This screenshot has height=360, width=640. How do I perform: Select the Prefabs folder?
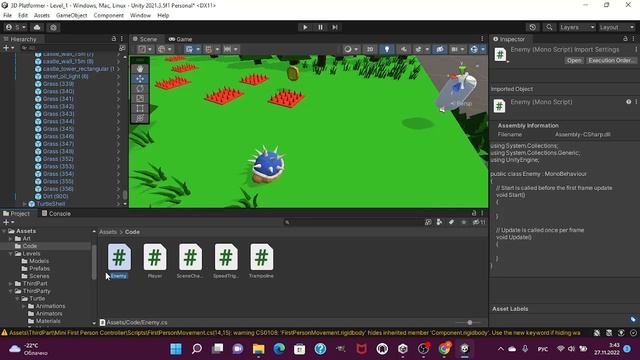[x=40, y=269]
